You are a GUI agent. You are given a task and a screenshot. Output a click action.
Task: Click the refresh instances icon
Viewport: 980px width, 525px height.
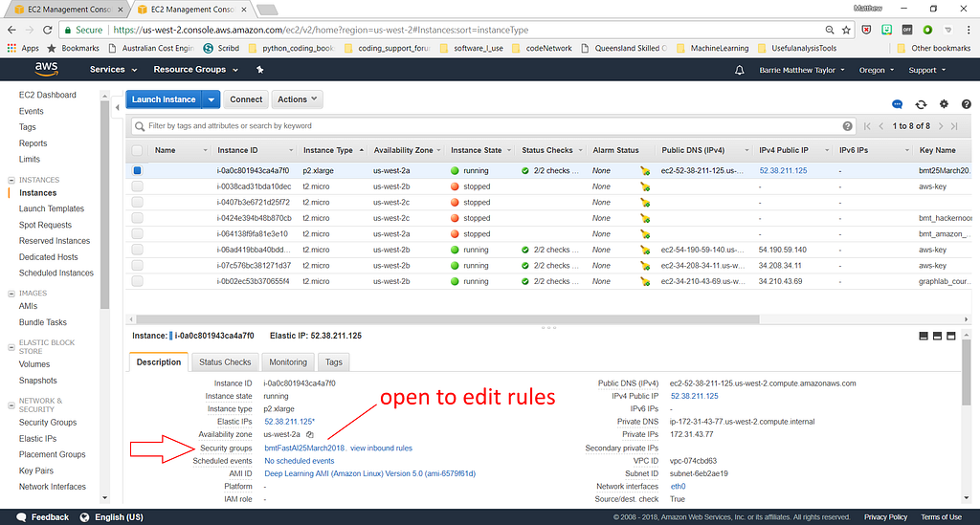point(921,104)
